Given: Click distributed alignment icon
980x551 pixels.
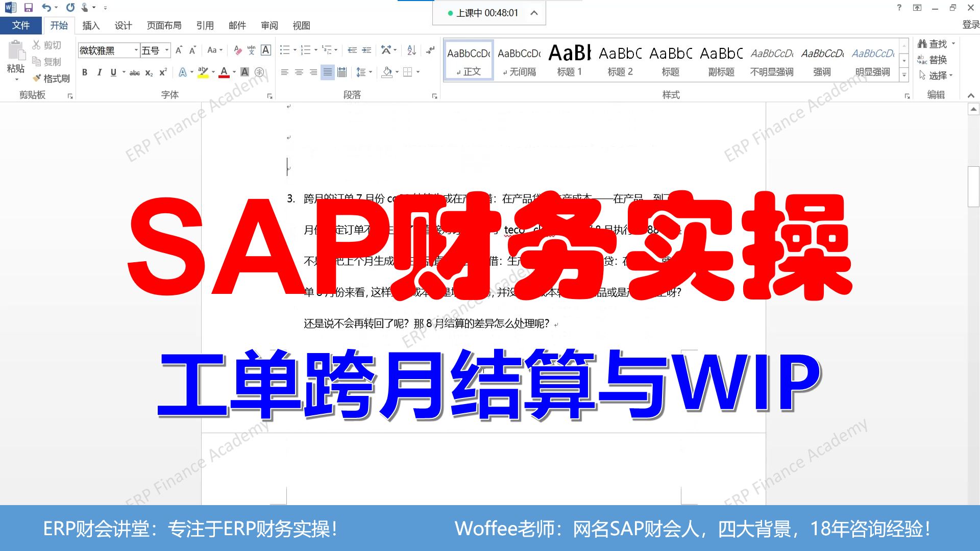Looking at the screenshot, I should click(x=341, y=72).
